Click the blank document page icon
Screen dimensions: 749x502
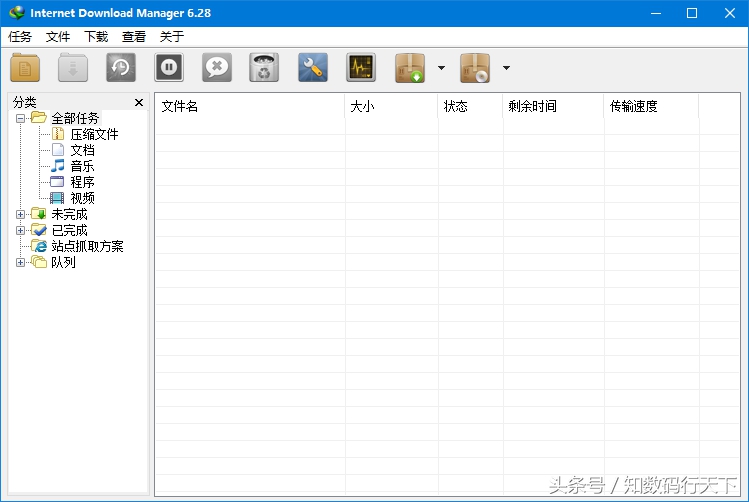pyautogui.click(x=57, y=150)
